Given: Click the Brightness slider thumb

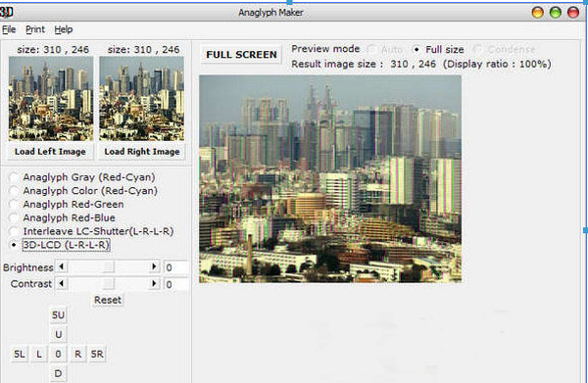Looking at the screenshot, I should (x=109, y=266).
